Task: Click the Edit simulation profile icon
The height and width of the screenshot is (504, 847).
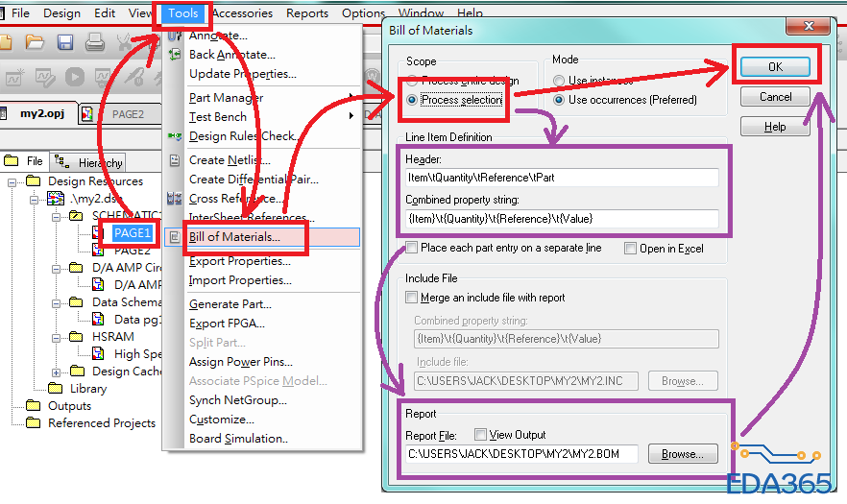Action: click(x=45, y=77)
